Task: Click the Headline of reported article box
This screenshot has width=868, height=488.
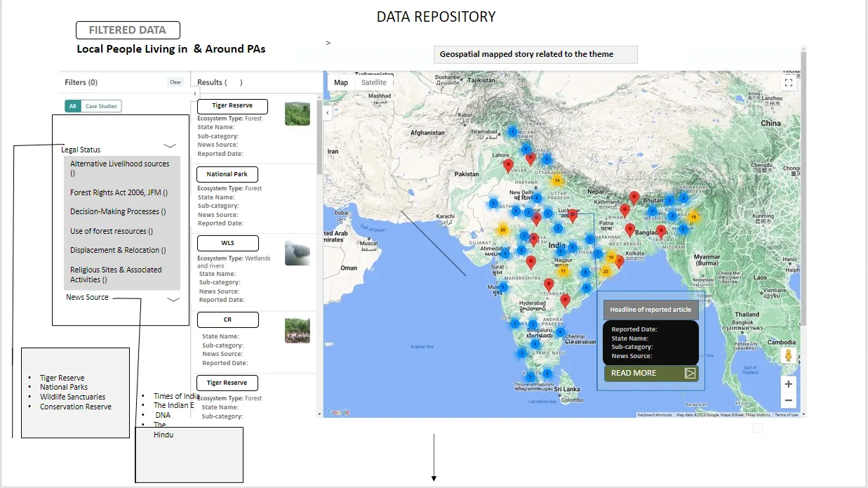Action: tap(650, 310)
